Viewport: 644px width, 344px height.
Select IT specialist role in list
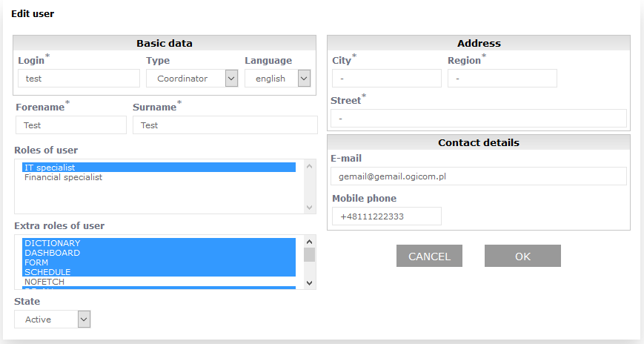point(159,168)
